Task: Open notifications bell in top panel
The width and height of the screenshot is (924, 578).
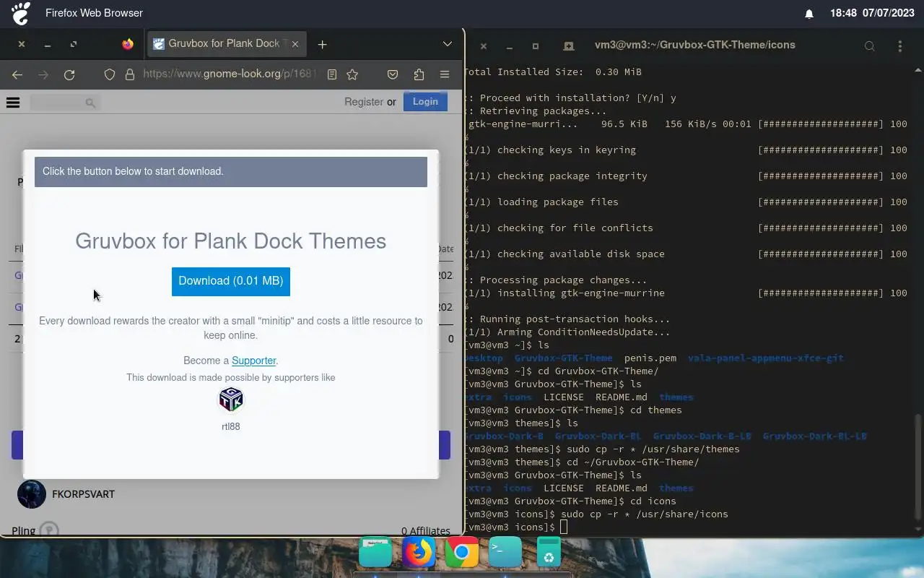Action: pyautogui.click(x=809, y=14)
